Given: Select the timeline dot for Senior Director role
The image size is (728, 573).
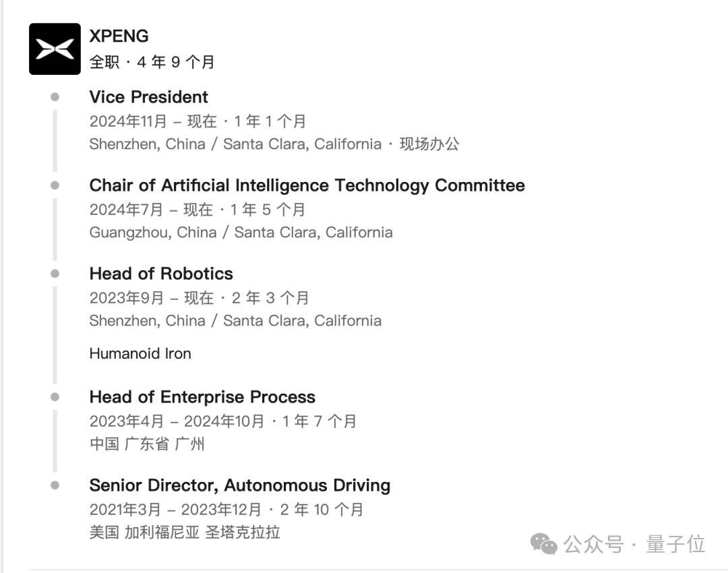Looking at the screenshot, I should point(55,485).
